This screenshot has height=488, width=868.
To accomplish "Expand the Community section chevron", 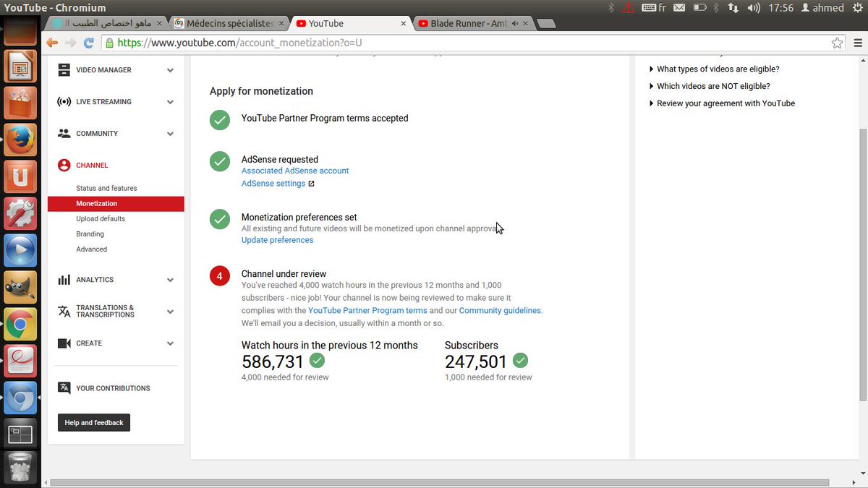I will click(170, 134).
